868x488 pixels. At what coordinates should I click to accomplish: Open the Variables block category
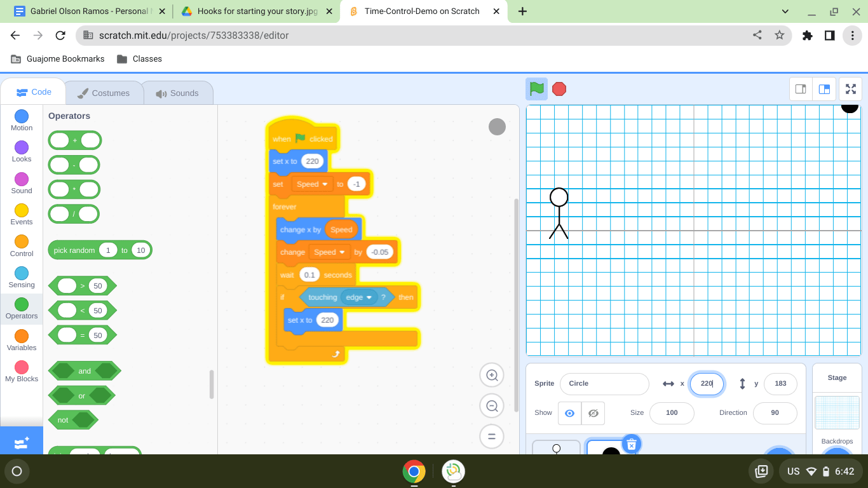[x=22, y=340]
